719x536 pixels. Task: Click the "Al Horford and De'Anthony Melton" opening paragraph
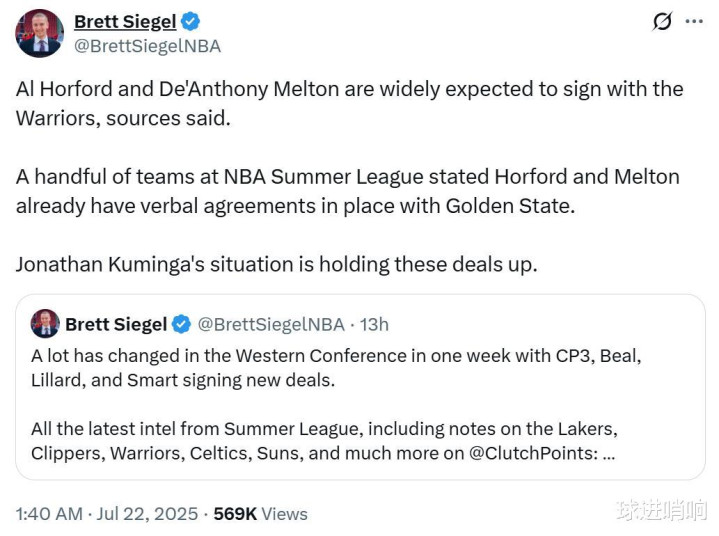349,103
